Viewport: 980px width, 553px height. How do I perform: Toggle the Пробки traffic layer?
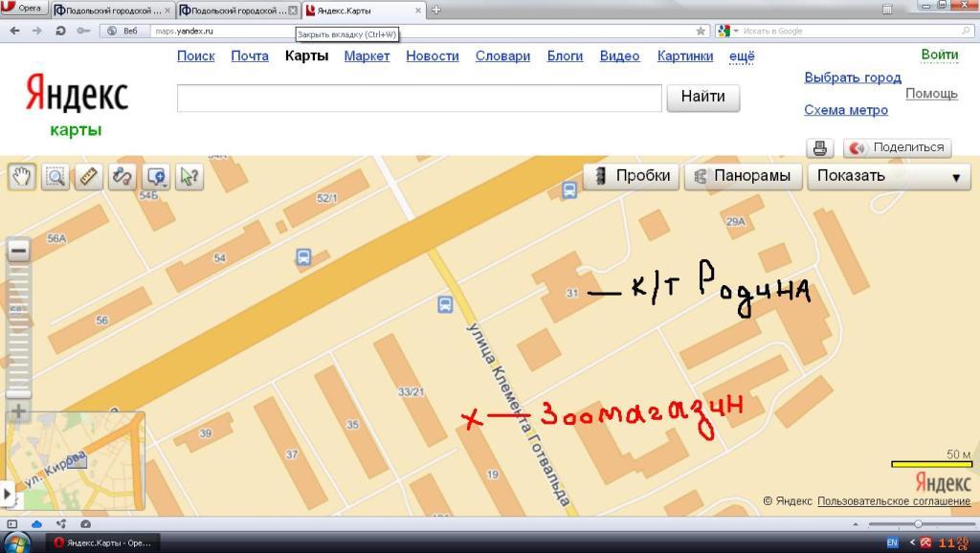click(631, 176)
